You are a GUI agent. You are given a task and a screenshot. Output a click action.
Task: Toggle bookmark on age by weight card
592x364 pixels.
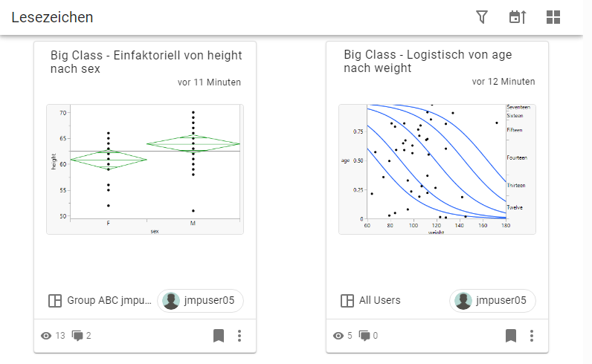coord(511,336)
